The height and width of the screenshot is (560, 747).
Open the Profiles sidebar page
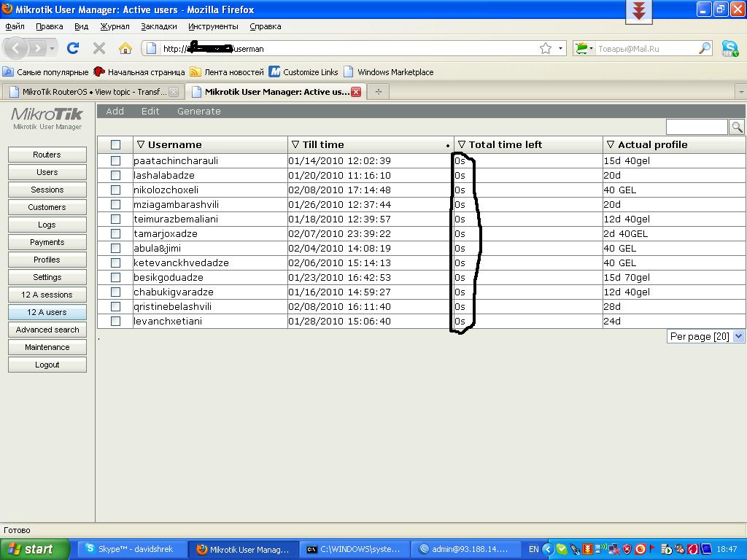tap(47, 260)
